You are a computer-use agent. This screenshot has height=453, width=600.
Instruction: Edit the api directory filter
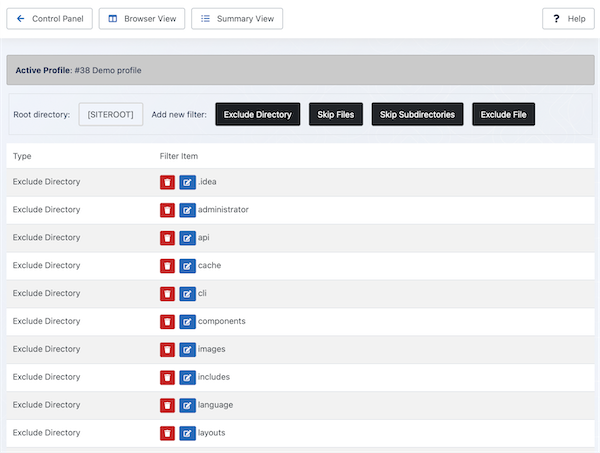tap(188, 238)
